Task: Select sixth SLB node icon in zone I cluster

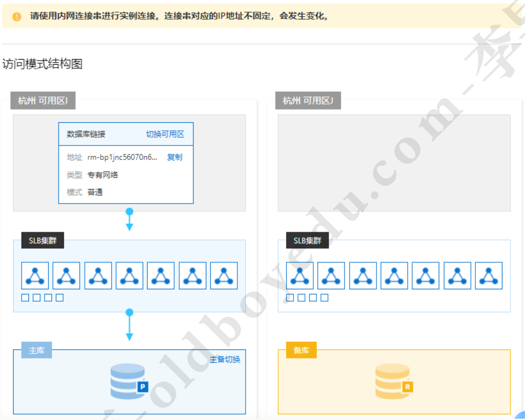Action: (193, 276)
